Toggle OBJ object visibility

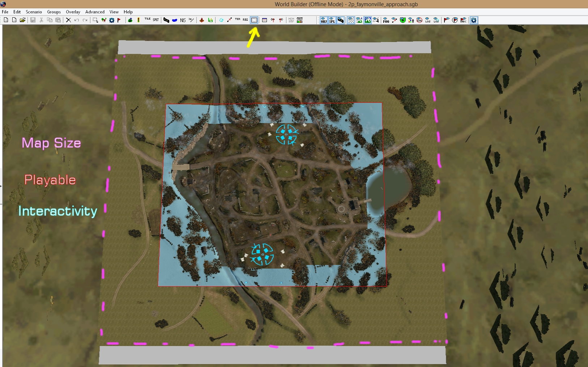click(324, 20)
